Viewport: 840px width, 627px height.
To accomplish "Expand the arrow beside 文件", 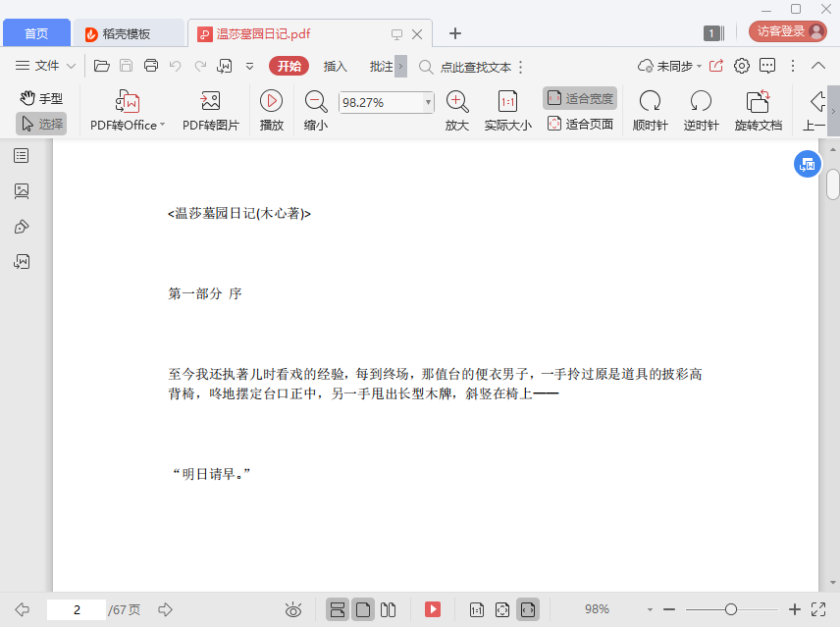I will pos(71,67).
